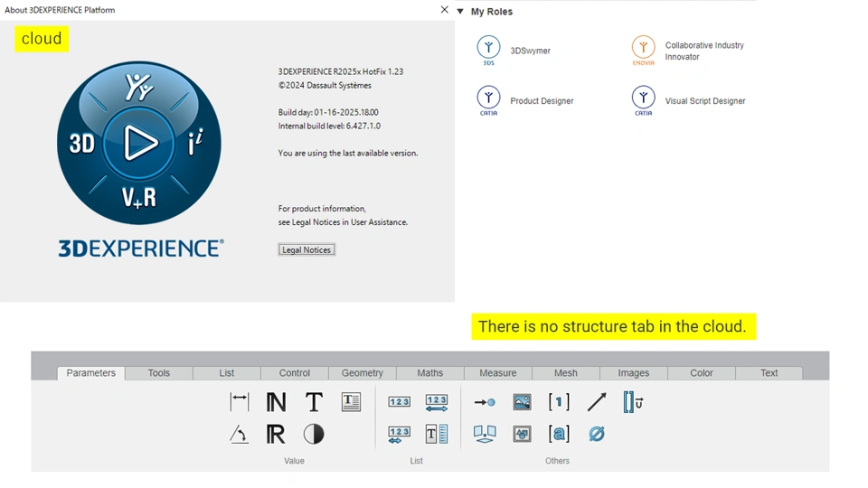Click the 3D quadrant of the compass

[82, 144]
